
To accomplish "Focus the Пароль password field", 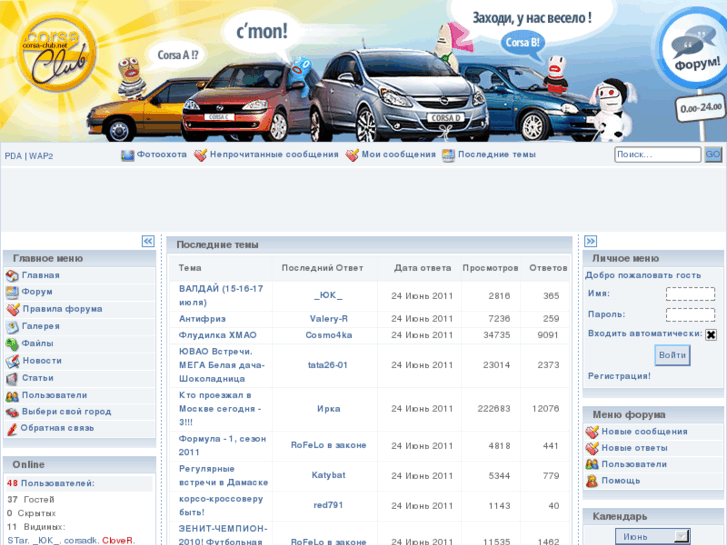I will point(690,314).
